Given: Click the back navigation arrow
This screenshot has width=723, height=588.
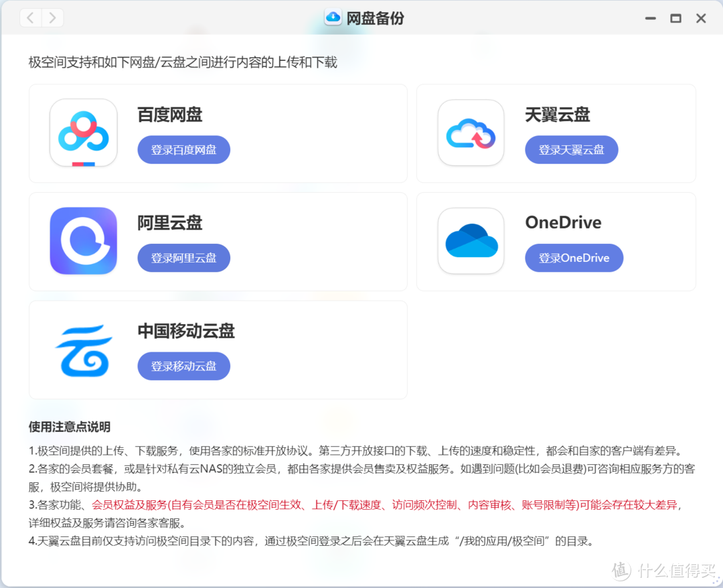Looking at the screenshot, I should point(31,17).
